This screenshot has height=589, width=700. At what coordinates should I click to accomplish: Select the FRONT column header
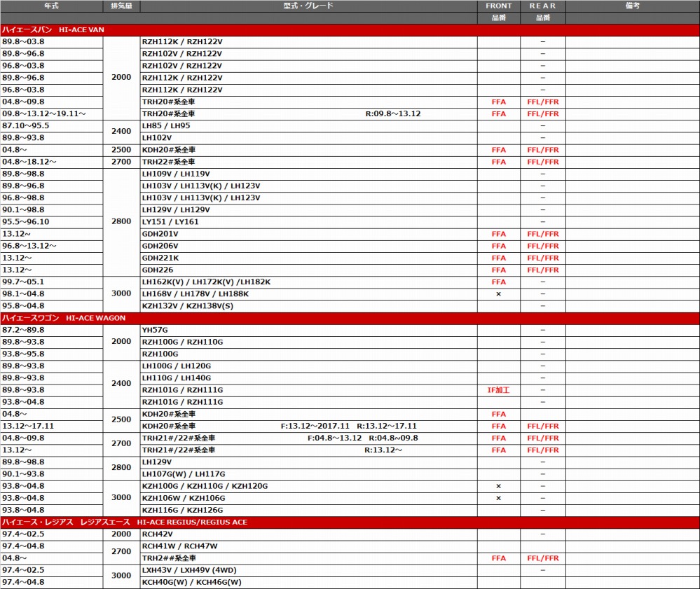[x=499, y=6]
